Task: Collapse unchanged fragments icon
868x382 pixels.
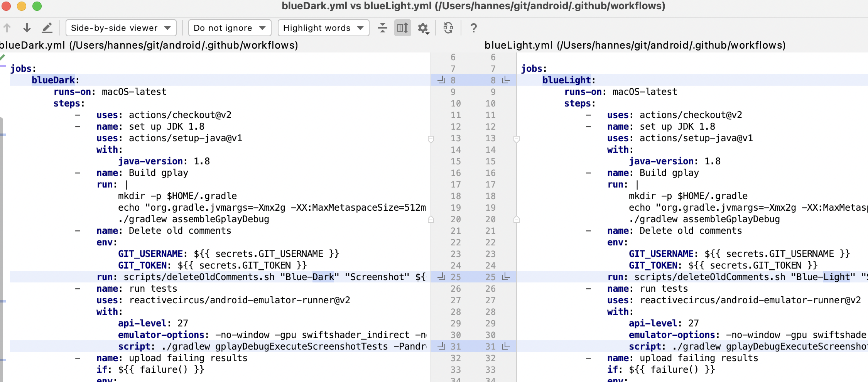Action: tap(382, 28)
